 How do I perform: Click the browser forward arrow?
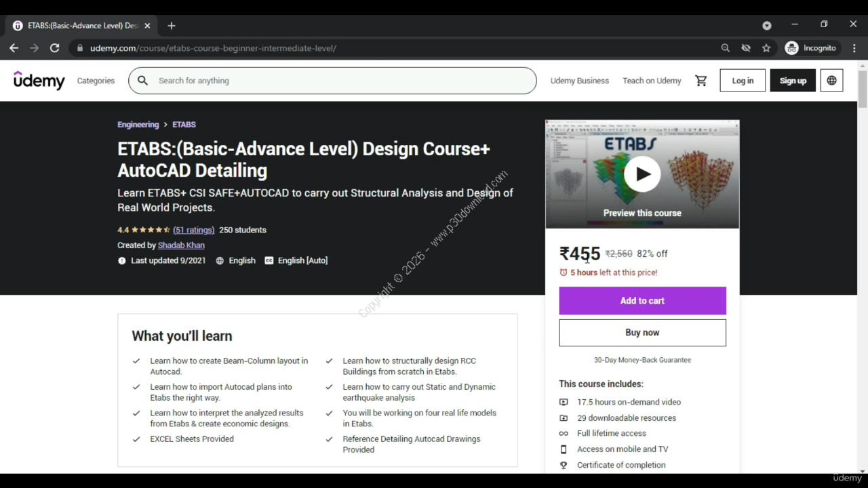(35, 48)
